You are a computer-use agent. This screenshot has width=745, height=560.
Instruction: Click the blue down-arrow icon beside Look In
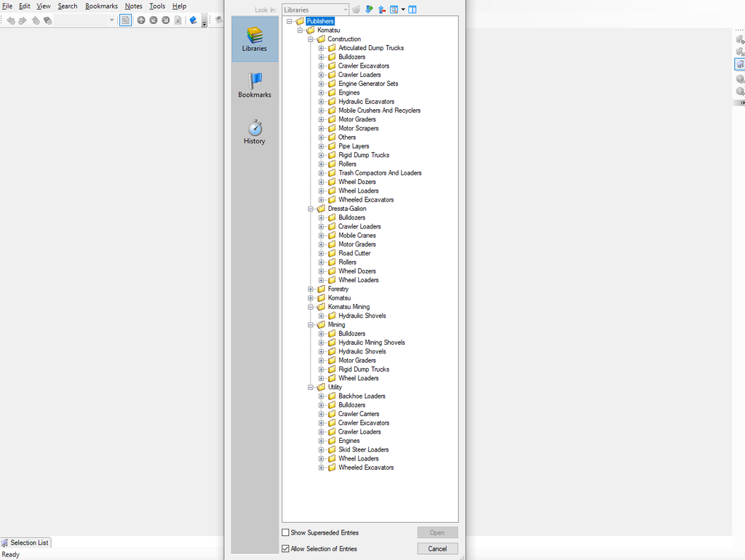pos(369,9)
